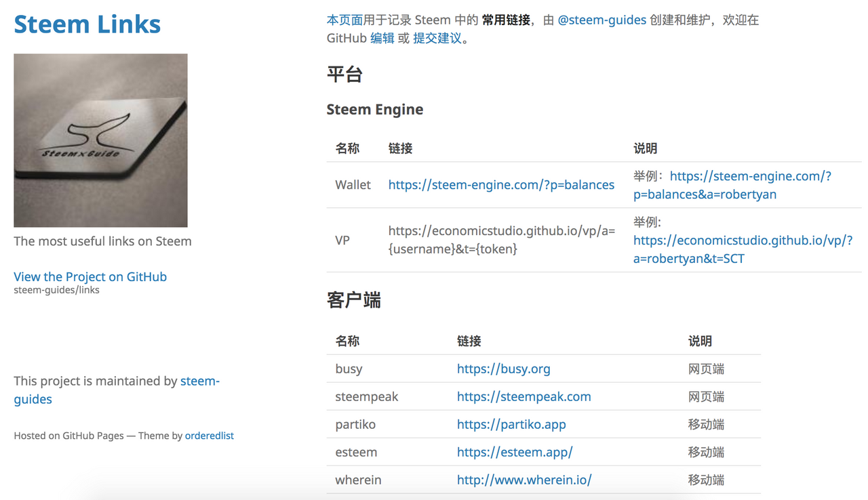868x500 pixels.
Task: Open the robertyan balances example link
Action: pos(732,185)
